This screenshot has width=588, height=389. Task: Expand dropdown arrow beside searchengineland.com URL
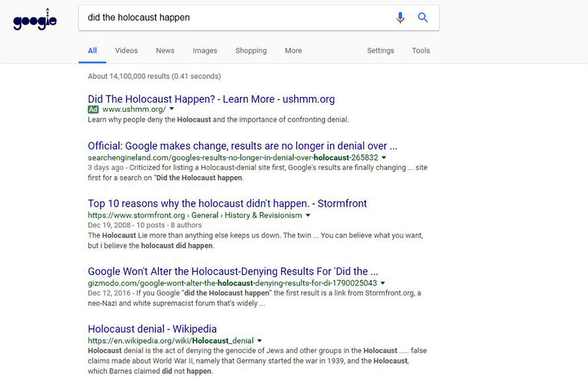coord(384,158)
